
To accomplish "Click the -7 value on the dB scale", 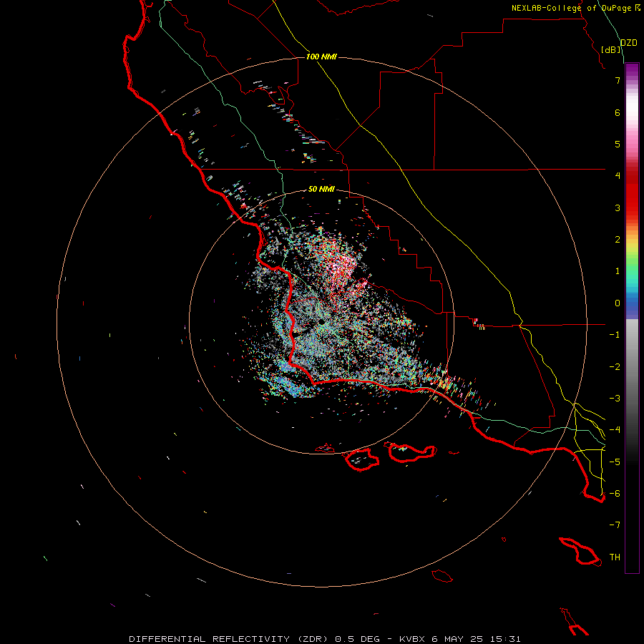I will (615, 525).
